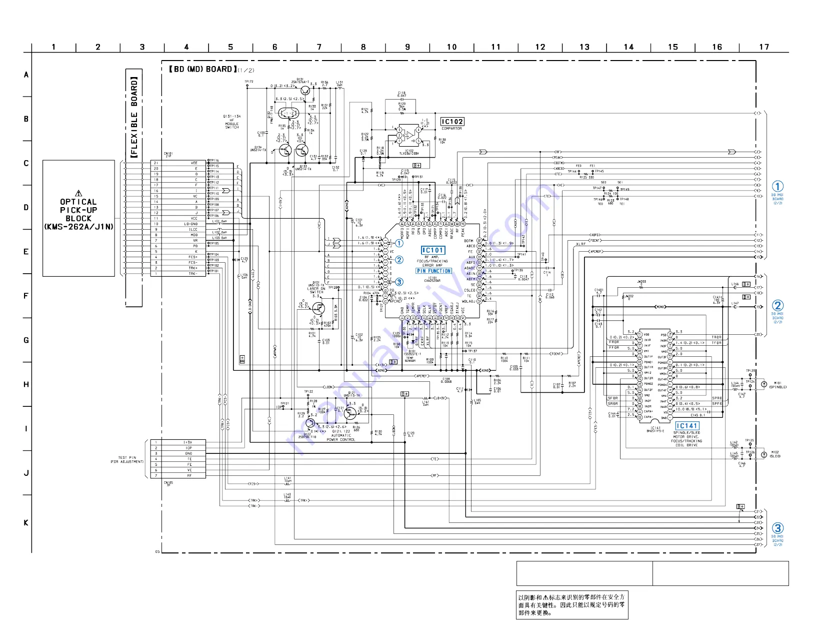The height and width of the screenshot is (632, 840).
Task: Click column number 1 in top ruler
Action: click(53, 47)
